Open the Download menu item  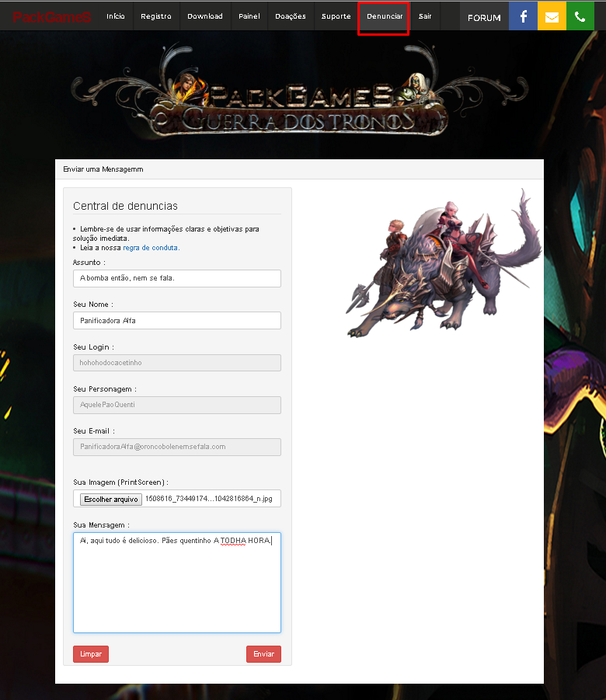point(205,16)
